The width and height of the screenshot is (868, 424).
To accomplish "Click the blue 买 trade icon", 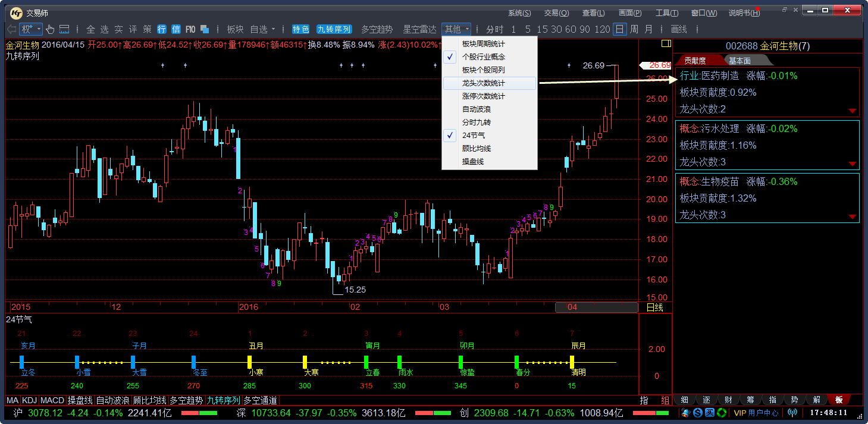I will [710, 413].
